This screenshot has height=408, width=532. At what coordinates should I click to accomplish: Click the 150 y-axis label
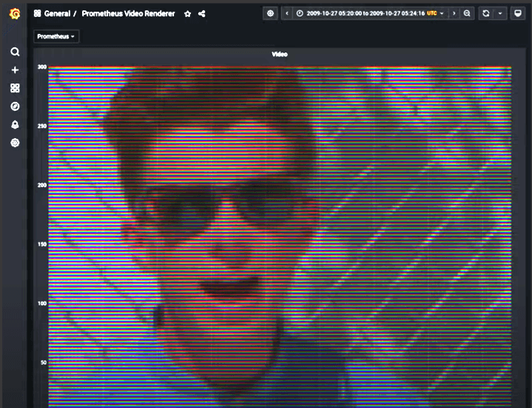(x=42, y=245)
